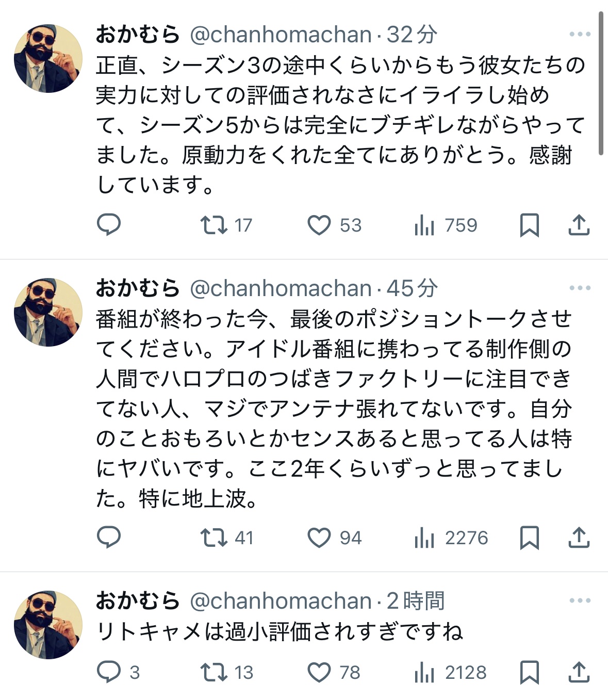The width and height of the screenshot is (608, 700).
Task: Share the tweet posted 32分 ago
Action: click(x=579, y=225)
